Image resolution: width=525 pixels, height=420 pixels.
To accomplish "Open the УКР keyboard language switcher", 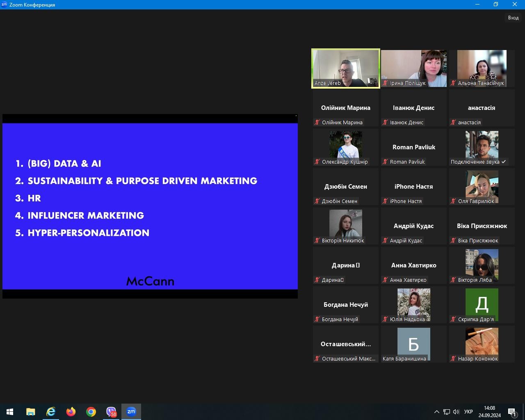I will [x=468, y=412].
